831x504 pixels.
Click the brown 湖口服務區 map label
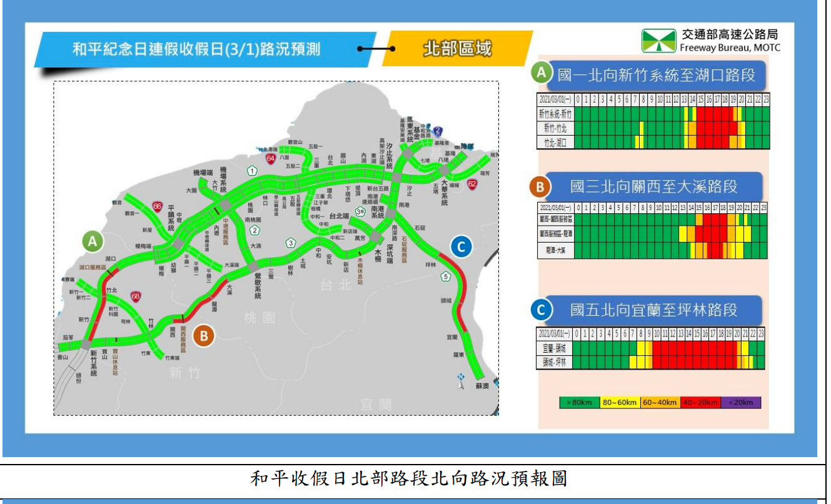92,267
